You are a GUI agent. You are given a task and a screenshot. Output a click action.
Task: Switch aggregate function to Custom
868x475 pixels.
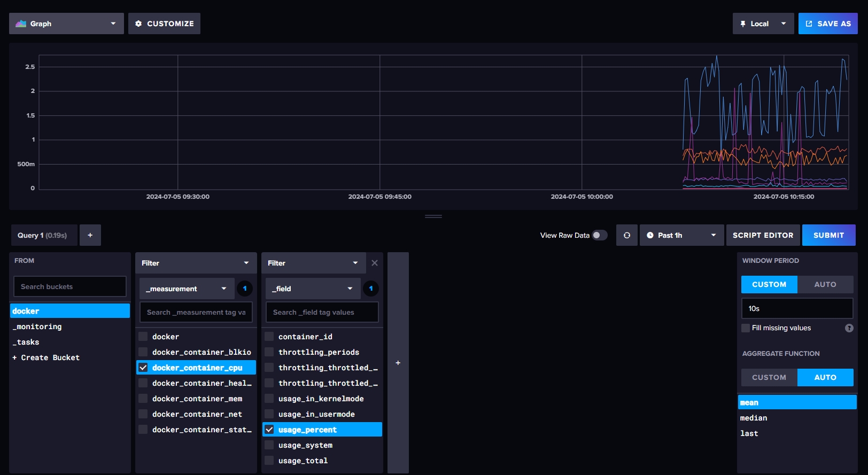769,377
